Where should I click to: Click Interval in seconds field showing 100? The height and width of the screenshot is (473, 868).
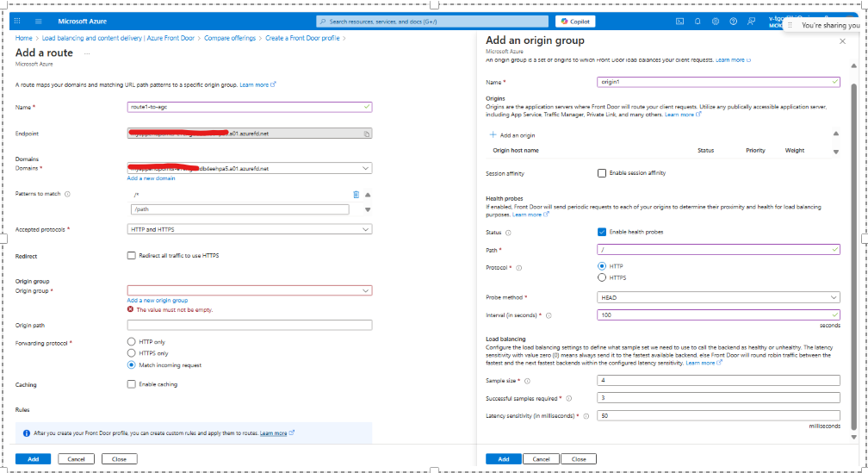coord(718,314)
